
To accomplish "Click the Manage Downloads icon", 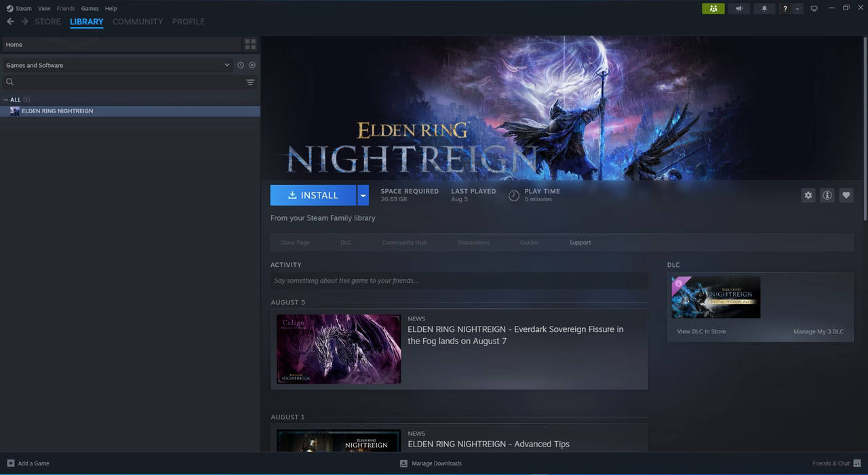I will 403,463.
